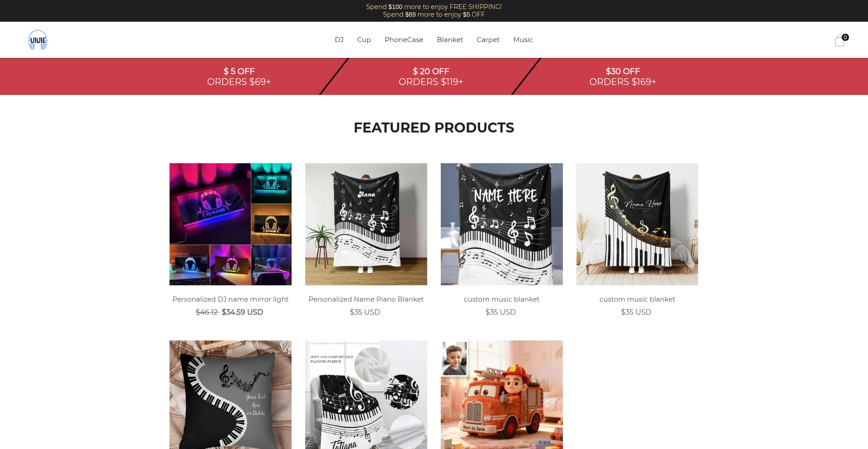Image resolution: width=868 pixels, height=449 pixels.
Task: Click the $5 OFF orders $69+ banner
Action: coord(239,76)
